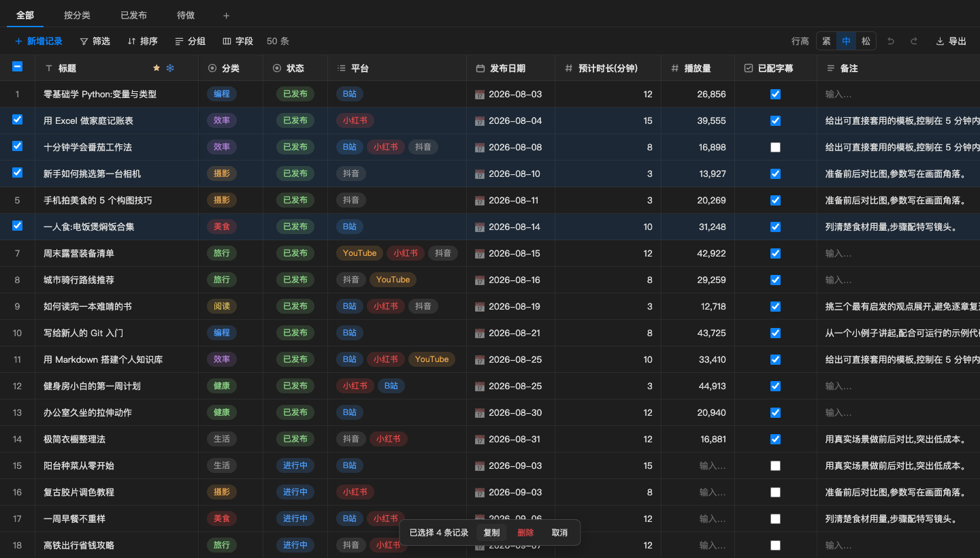Toggle 已配字幕 for 周末露营装备清单
Image resolution: width=980 pixels, height=558 pixels.
775,254
